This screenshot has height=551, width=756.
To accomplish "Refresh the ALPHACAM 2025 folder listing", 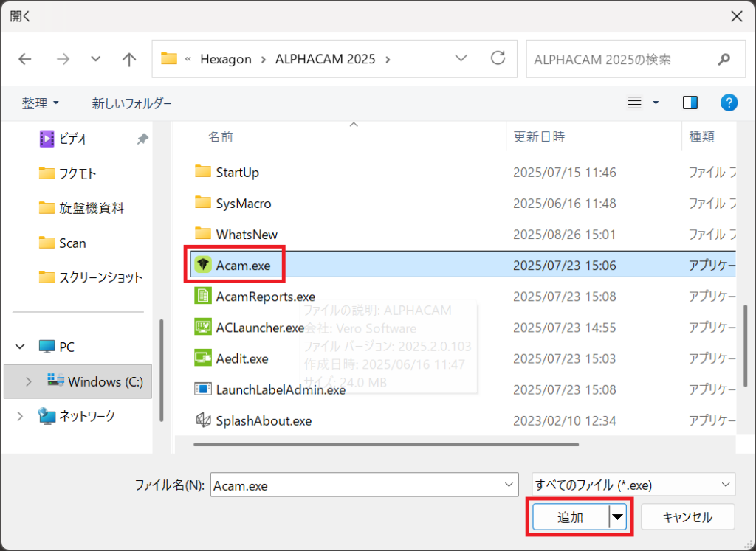I will [498, 59].
